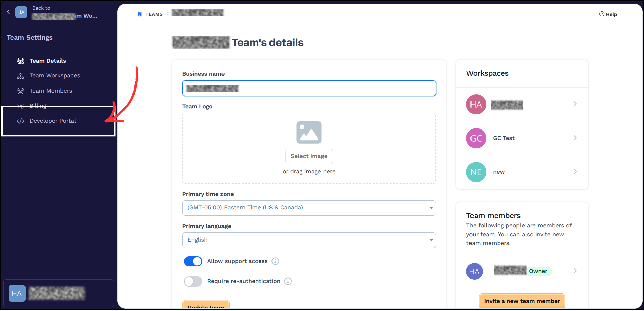Click the HA avatar at the sidebar bottom

[16, 293]
